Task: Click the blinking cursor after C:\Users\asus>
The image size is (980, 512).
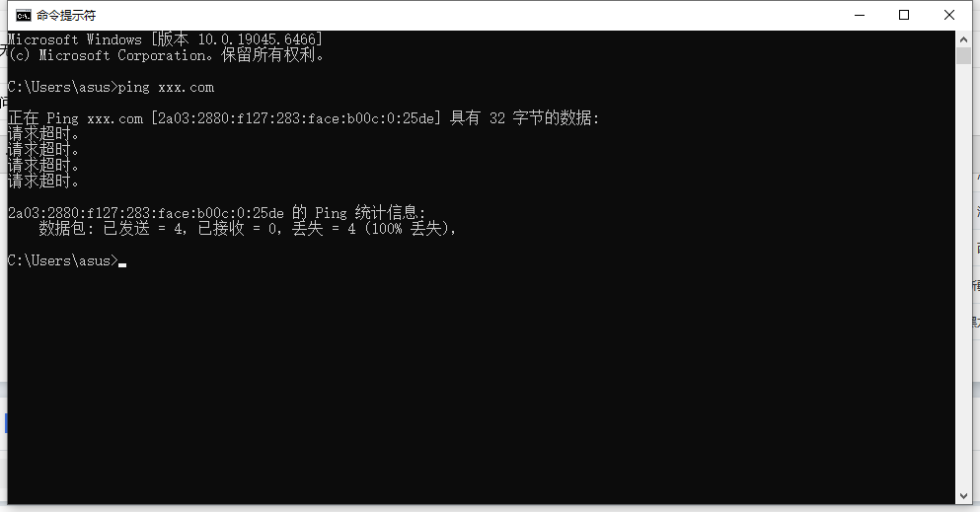Action: coord(122,264)
